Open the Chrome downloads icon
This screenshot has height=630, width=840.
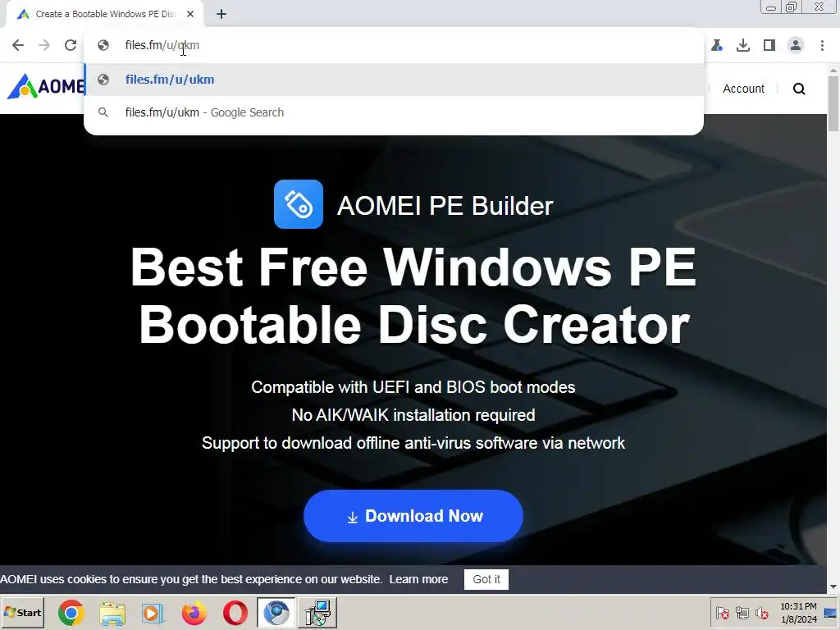[x=743, y=45]
